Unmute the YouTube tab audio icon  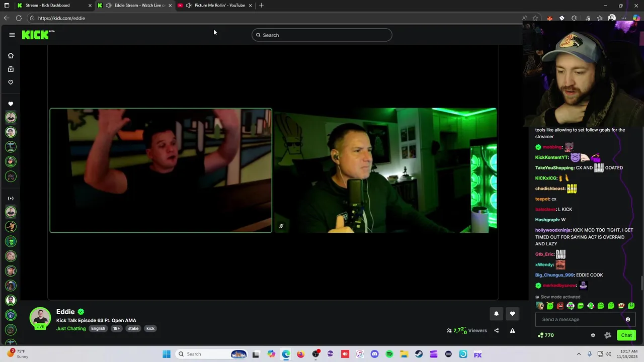coord(188,6)
